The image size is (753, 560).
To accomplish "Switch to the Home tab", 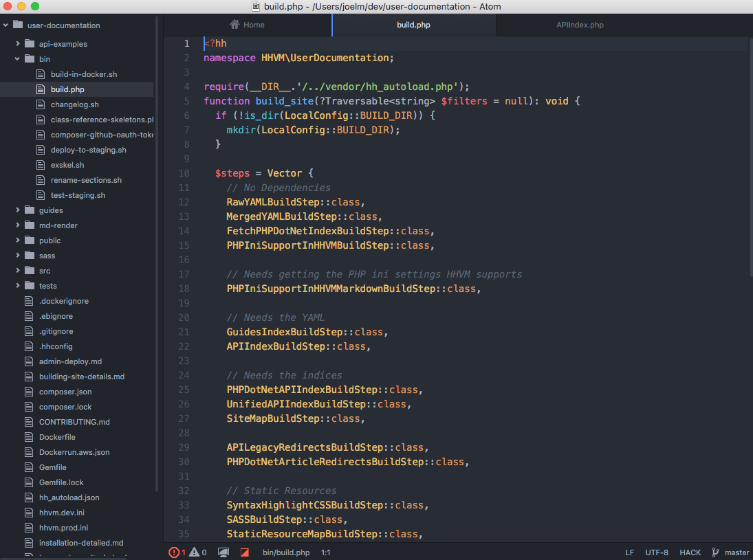I will pyautogui.click(x=248, y=25).
